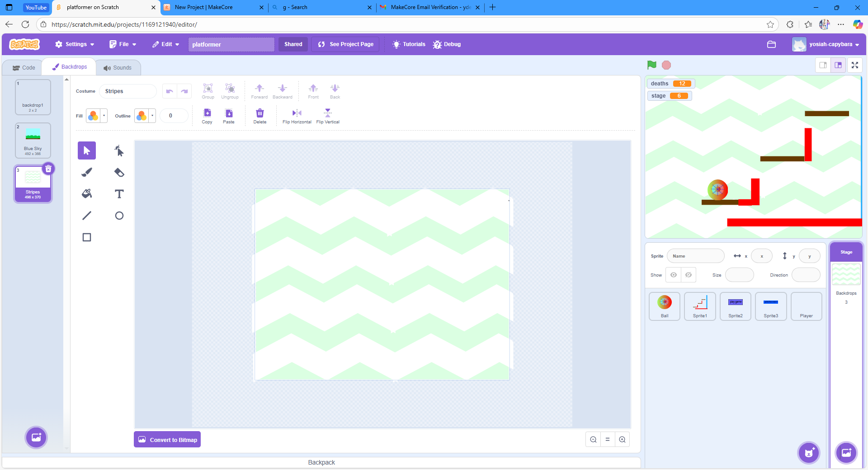This screenshot has height=470, width=868.
Task: Select the Backdrops tab
Action: (x=69, y=67)
